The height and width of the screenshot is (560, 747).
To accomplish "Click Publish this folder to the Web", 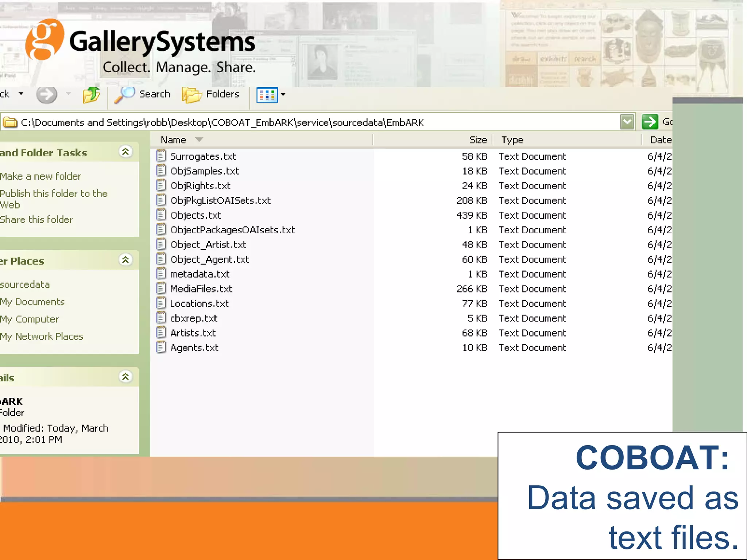I will 54,199.
